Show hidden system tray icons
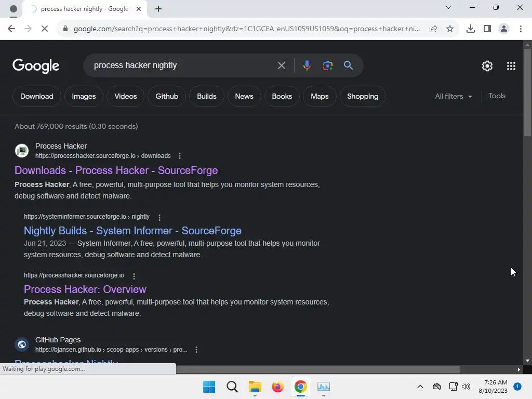 (x=420, y=387)
